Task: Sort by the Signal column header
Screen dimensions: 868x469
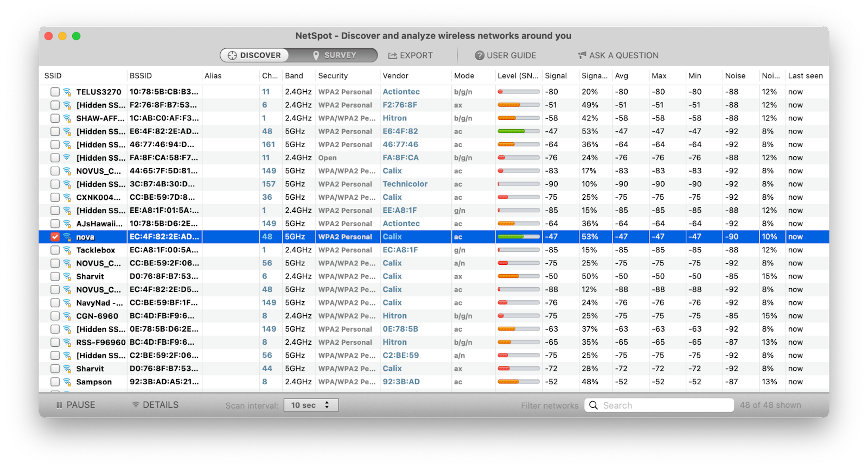Action: [x=556, y=76]
